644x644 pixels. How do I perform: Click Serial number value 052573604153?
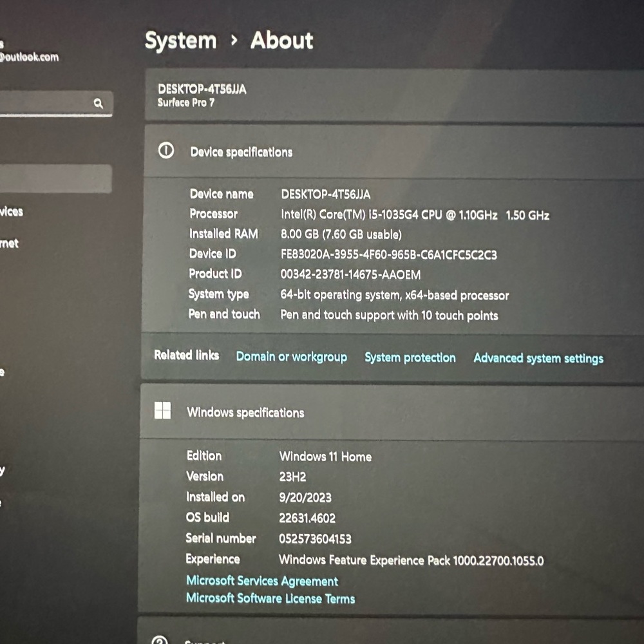coord(315,539)
